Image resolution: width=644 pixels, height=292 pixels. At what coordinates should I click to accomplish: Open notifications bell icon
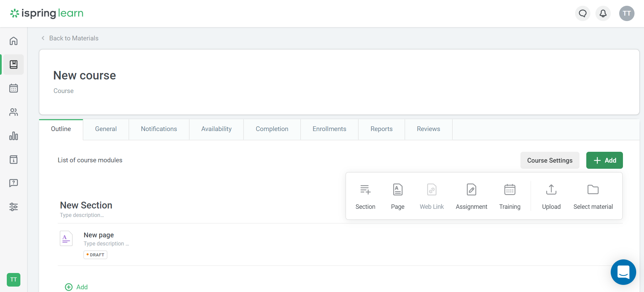click(603, 14)
